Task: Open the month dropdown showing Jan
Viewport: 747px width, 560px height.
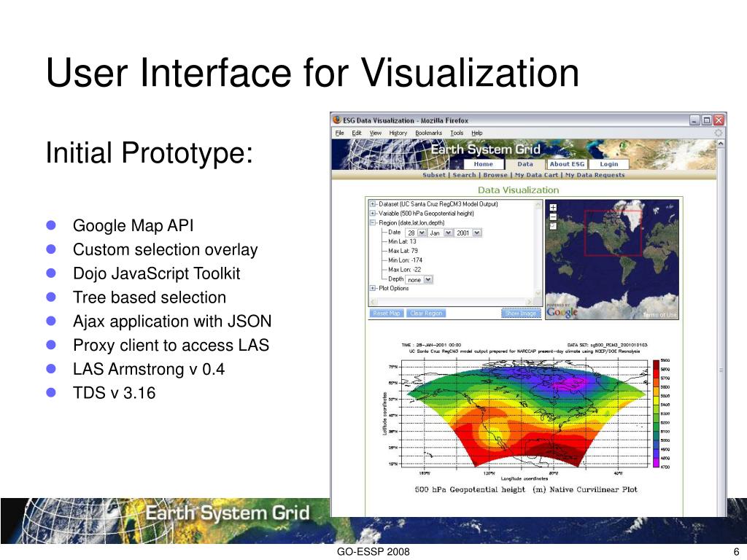Action: coord(449,233)
